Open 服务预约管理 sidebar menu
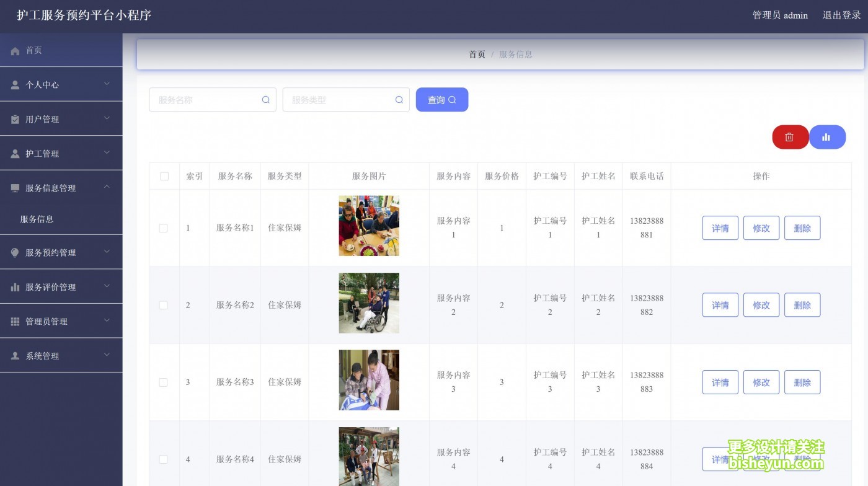This screenshot has width=868, height=486. tap(61, 253)
